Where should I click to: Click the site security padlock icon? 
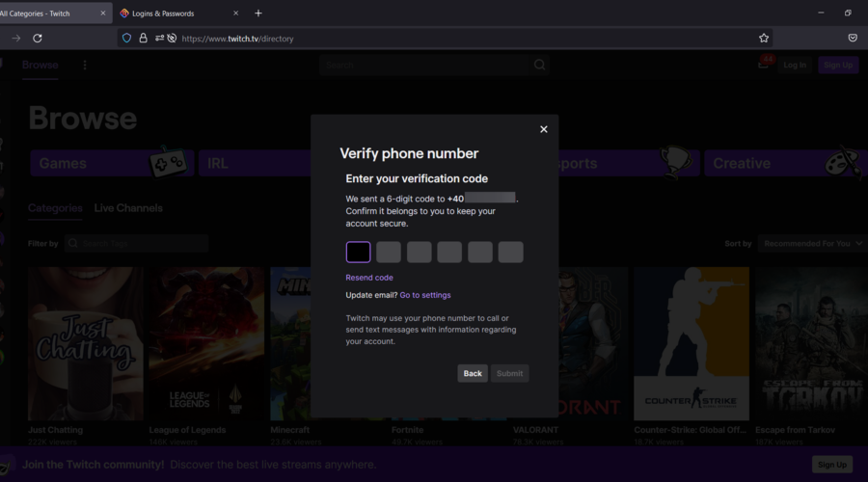143,39
